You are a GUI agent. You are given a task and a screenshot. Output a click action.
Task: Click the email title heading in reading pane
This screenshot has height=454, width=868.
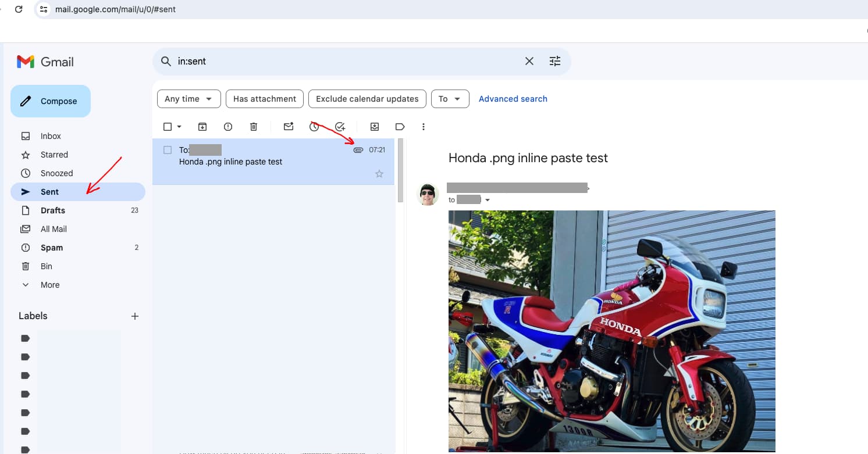point(528,158)
